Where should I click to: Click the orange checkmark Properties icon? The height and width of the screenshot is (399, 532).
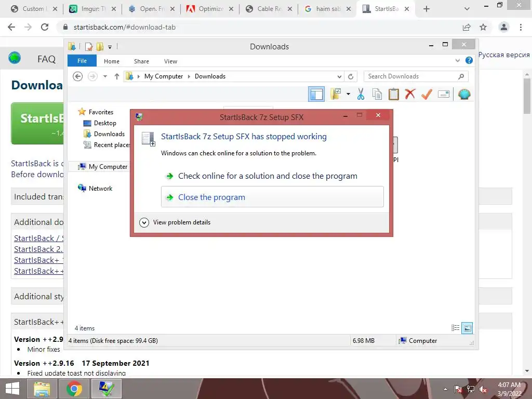point(427,94)
